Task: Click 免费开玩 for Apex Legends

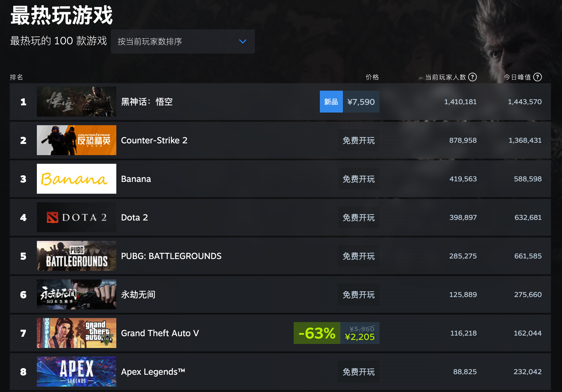Action: (x=358, y=372)
